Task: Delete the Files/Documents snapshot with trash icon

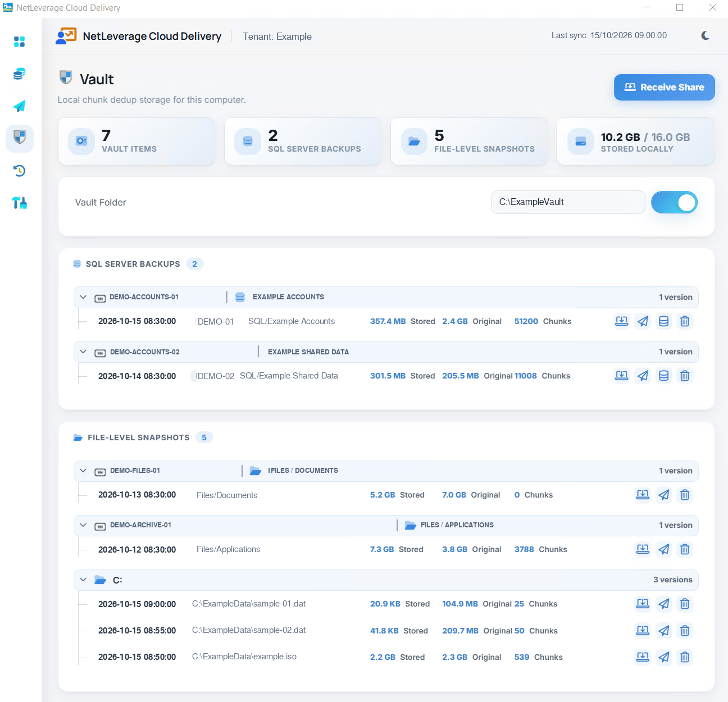Action: [685, 495]
